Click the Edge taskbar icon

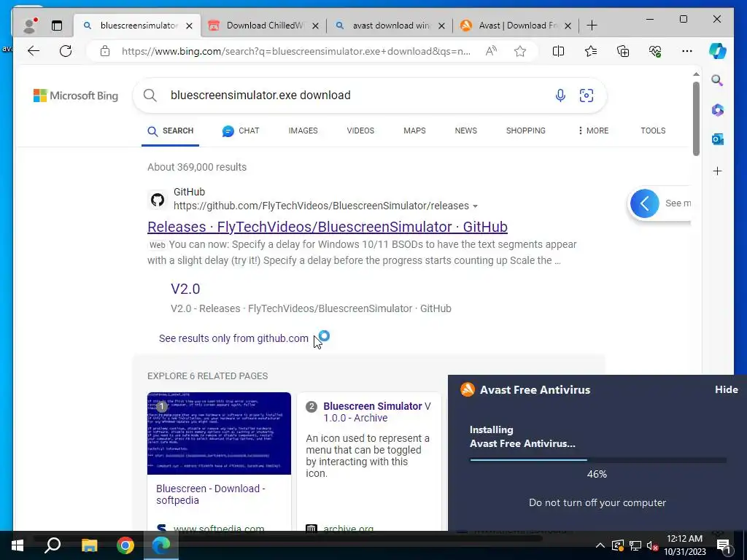tap(161, 545)
